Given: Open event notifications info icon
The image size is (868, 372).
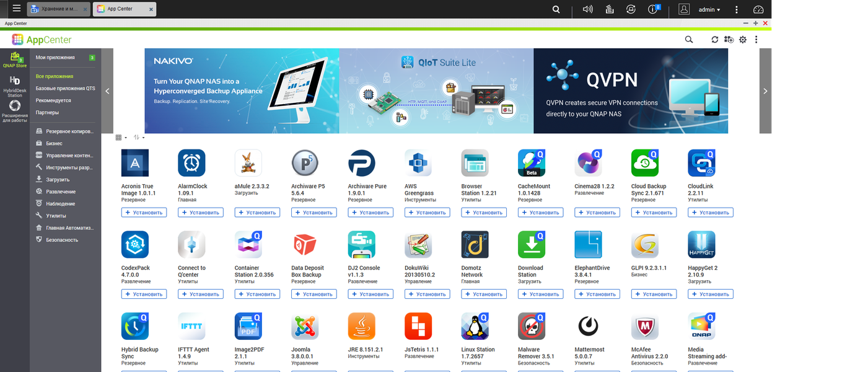Looking at the screenshot, I should pos(654,9).
